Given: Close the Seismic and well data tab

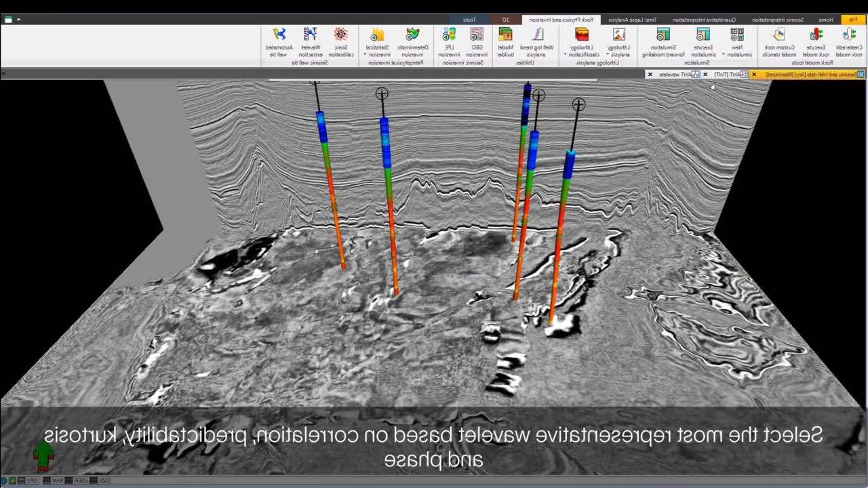Looking at the screenshot, I should click(x=754, y=74).
